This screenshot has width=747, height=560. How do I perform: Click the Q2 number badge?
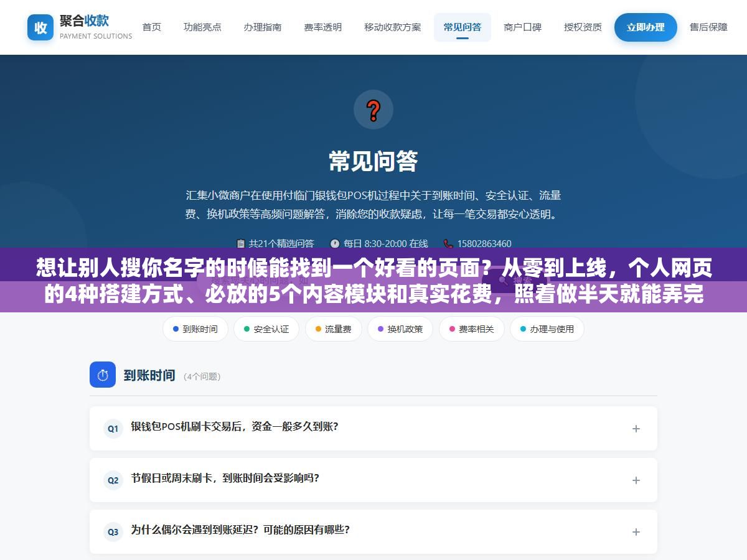click(113, 480)
